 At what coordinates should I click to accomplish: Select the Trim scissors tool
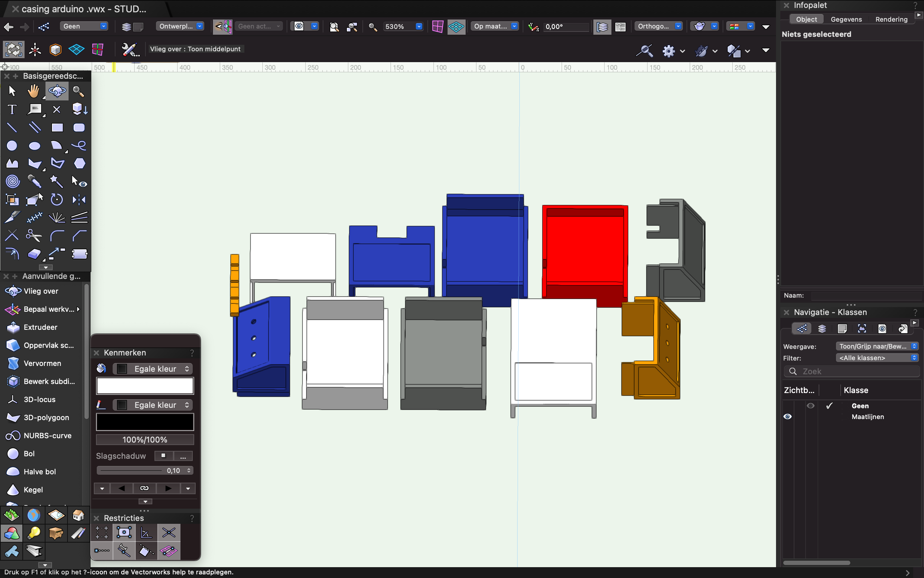point(34,236)
